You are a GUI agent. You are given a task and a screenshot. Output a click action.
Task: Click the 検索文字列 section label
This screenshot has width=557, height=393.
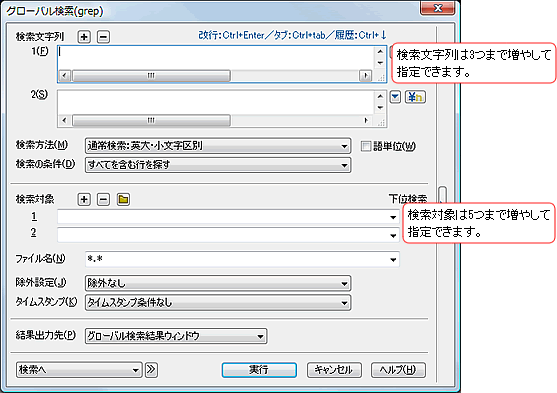[40, 37]
